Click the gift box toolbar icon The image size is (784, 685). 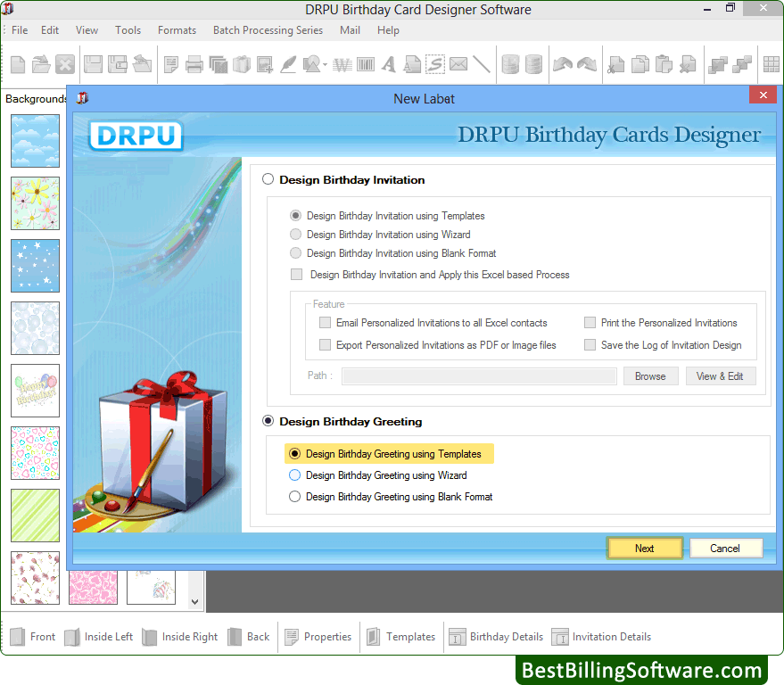coord(242,64)
